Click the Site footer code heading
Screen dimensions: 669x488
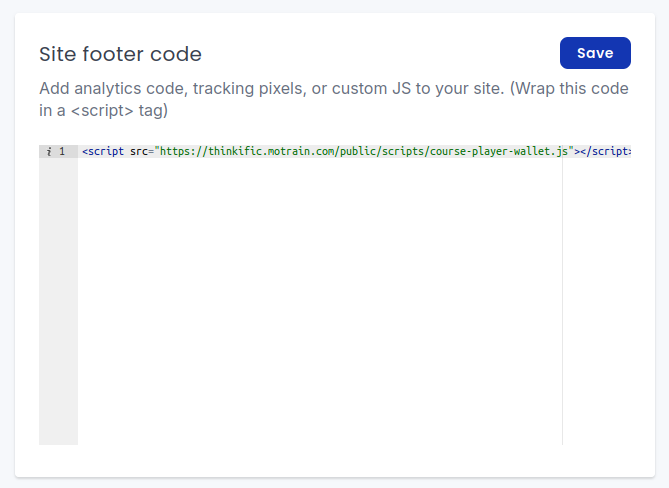120,54
